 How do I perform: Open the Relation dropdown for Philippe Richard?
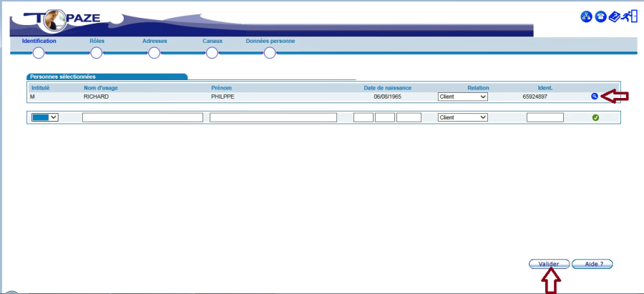point(462,97)
